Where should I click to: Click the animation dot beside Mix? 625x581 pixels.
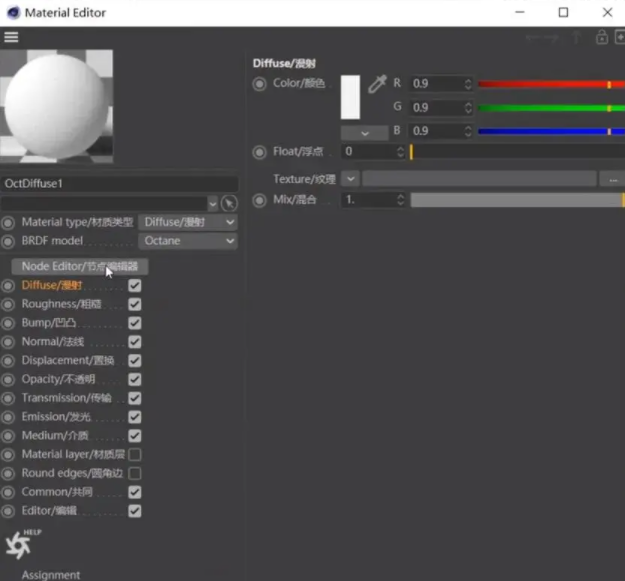[x=260, y=200]
